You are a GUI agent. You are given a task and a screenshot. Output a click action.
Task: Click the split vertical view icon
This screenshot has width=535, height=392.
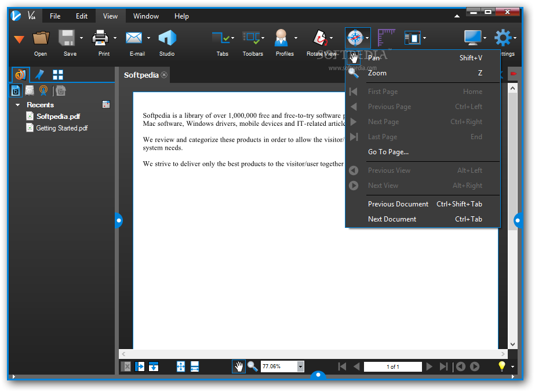tap(140, 366)
